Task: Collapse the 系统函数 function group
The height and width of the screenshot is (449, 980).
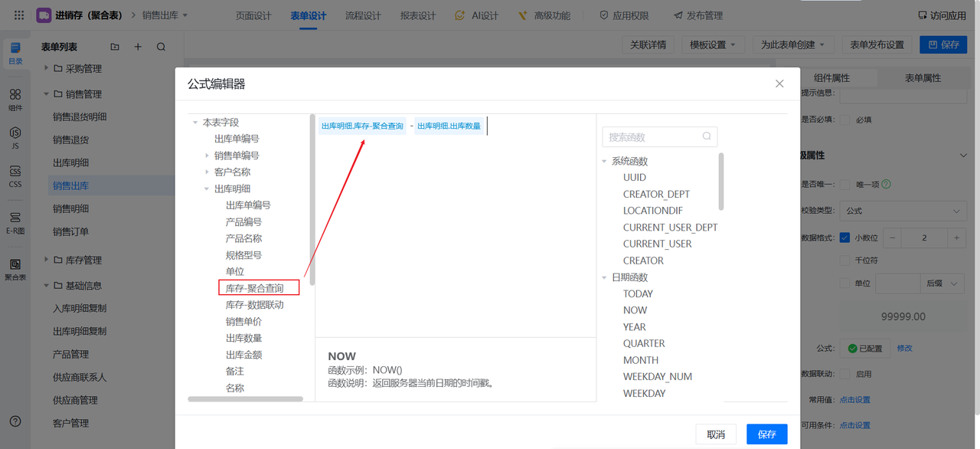Action: click(x=605, y=161)
